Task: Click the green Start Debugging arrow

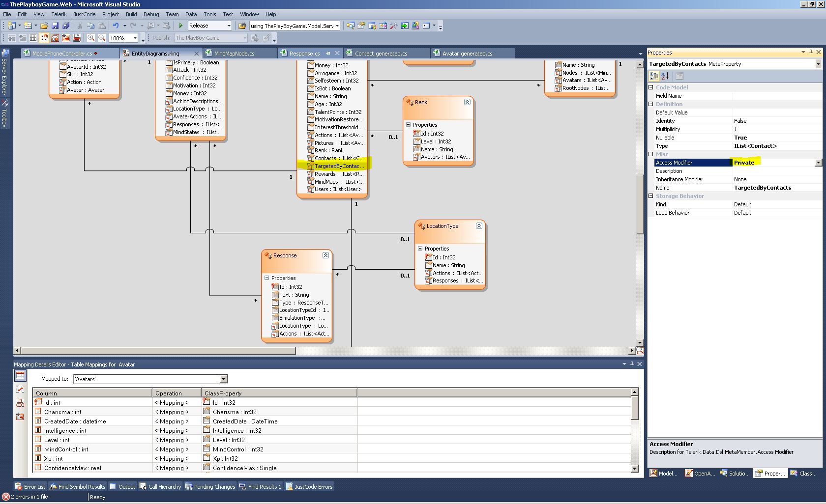Action: coord(181,26)
